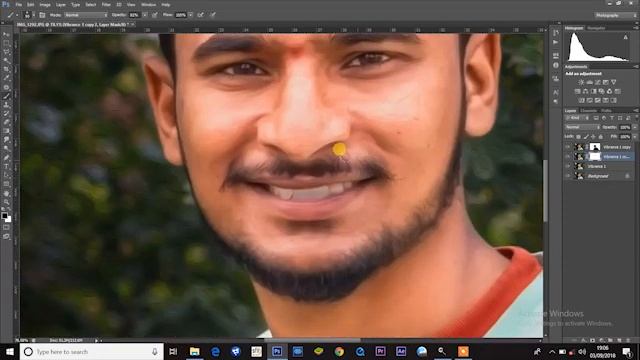Select the Move tool
640x360 pixels.
pos(6,34)
